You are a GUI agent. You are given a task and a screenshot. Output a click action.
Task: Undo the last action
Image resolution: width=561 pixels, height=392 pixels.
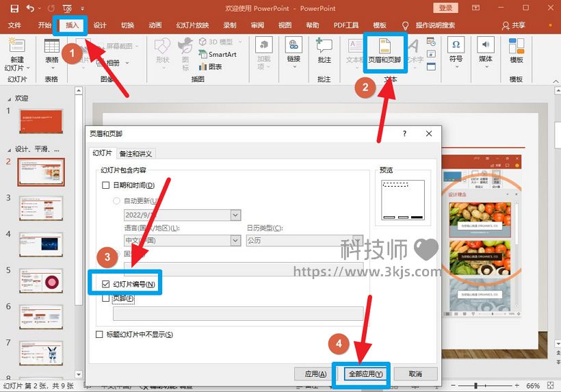pyautogui.click(x=30, y=8)
